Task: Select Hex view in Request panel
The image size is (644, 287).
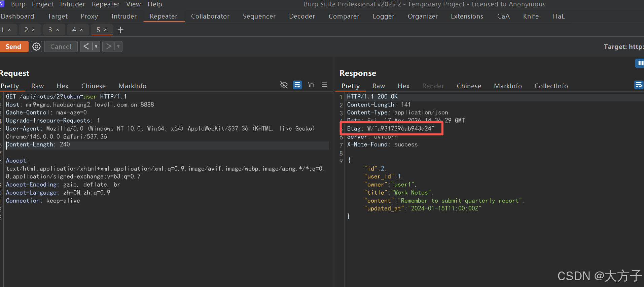Action: pyautogui.click(x=63, y=86)
